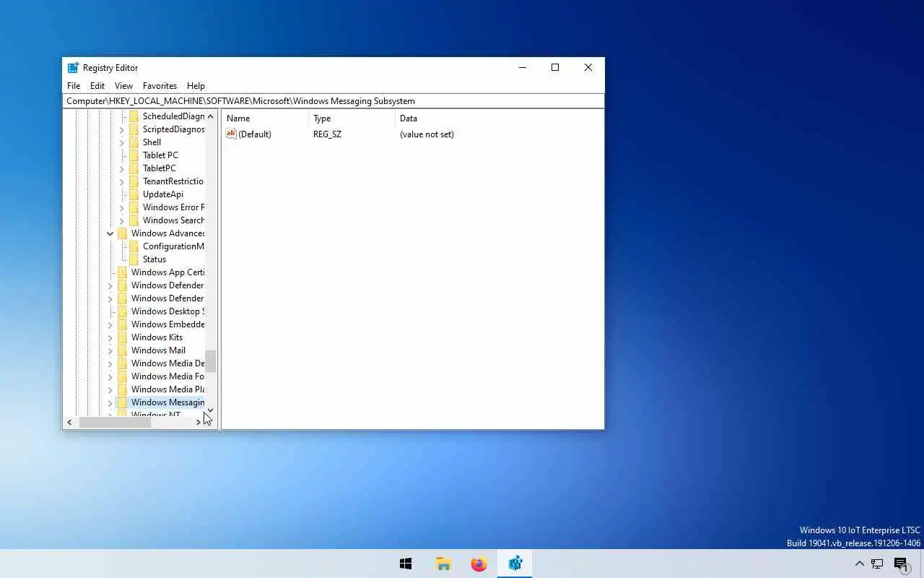Expand the Windows Mail key
Screen dimensions: 924x578
tap(110, 351)
